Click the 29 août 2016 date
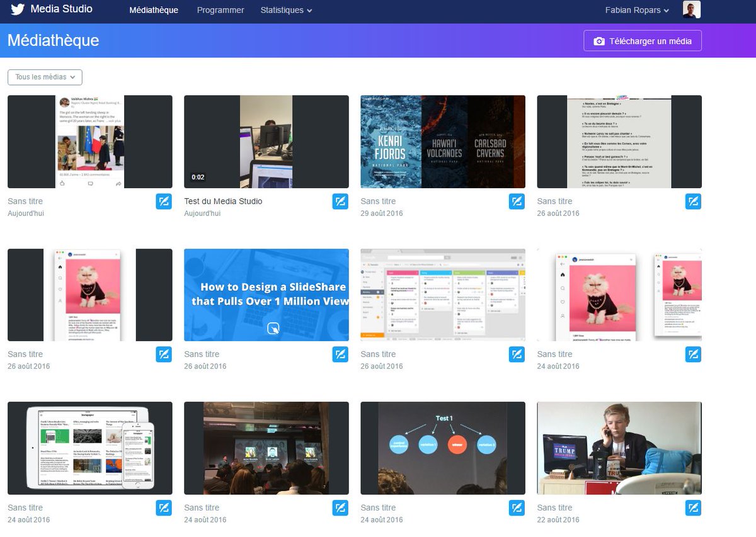756x537 pixels. [382, 213]
